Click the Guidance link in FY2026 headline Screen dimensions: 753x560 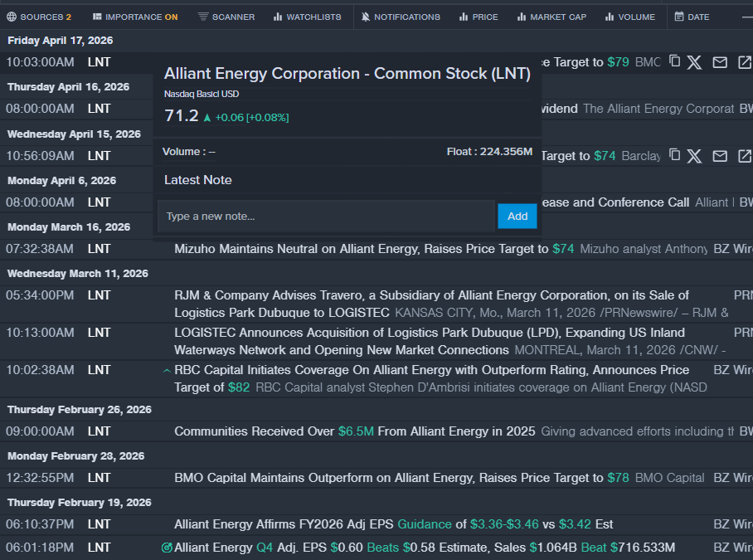[424, 524]
